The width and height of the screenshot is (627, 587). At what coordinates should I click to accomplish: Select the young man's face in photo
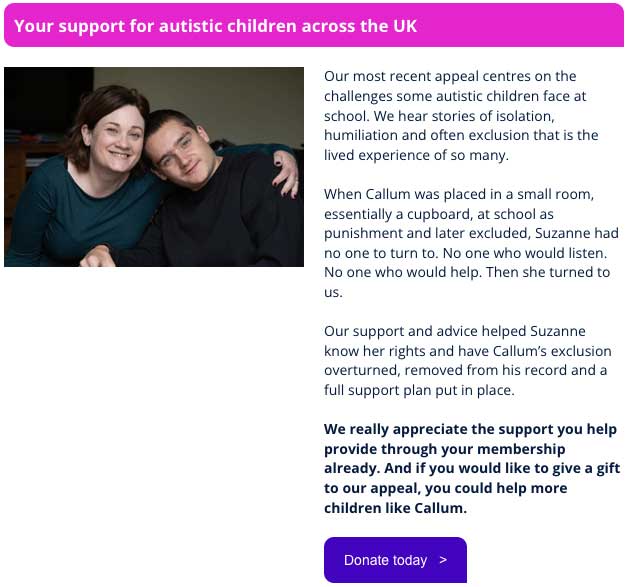(x=179, y=153)
